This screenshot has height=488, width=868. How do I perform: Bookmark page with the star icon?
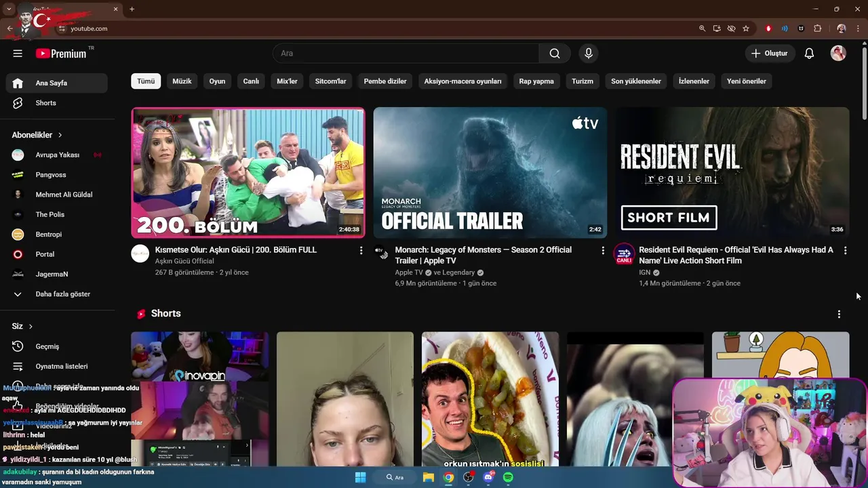[746, 28]
